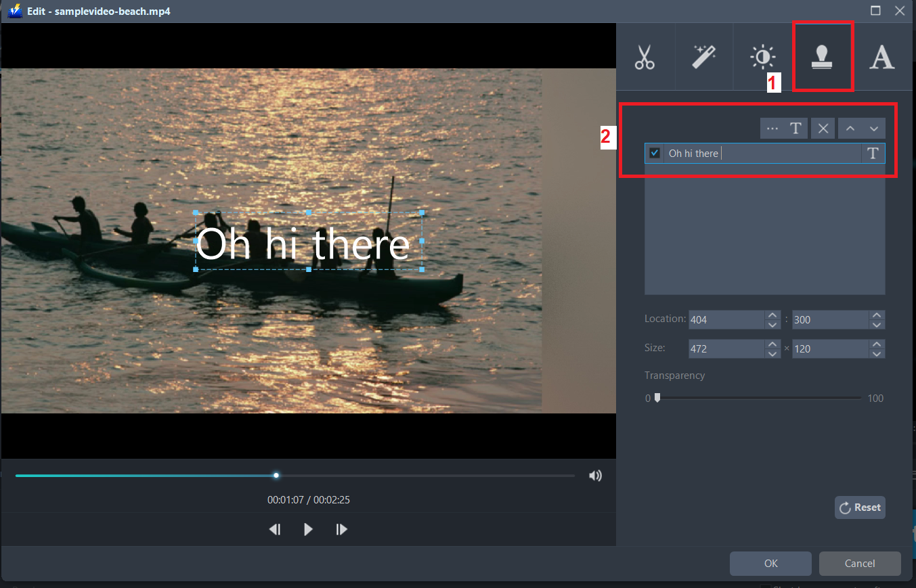Uncheck the 'Oh hi there' watermark entry

(x=654, y=153)
